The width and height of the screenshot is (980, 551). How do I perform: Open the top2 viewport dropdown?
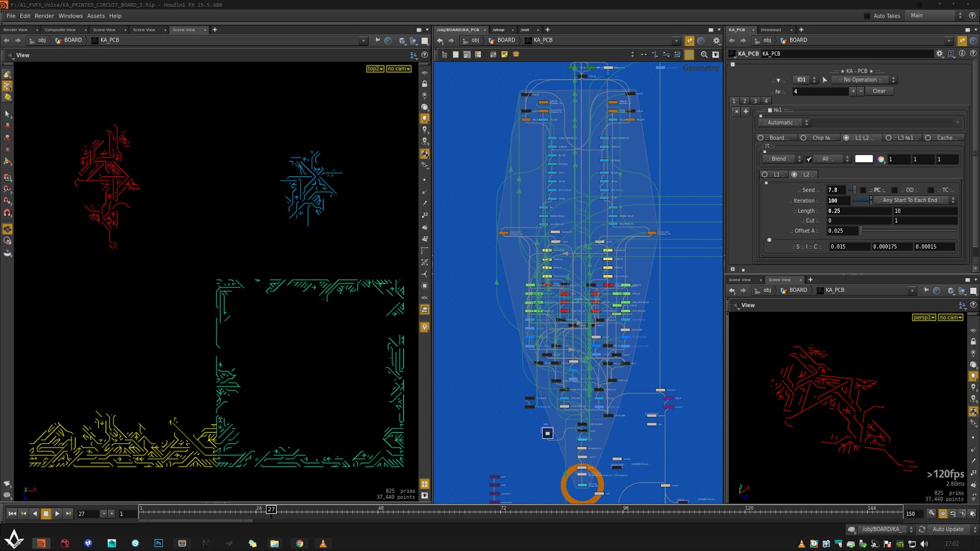coord(375,69)
